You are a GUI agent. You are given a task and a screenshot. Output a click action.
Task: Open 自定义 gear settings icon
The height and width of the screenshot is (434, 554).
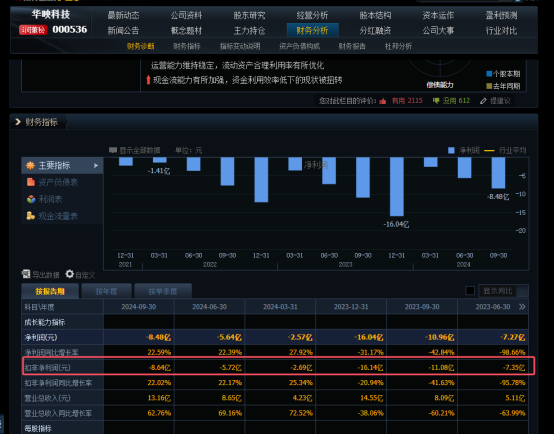70,274
